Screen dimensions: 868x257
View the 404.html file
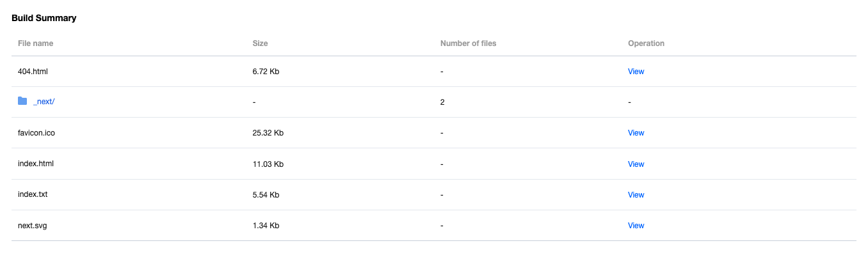click(636, 72)
